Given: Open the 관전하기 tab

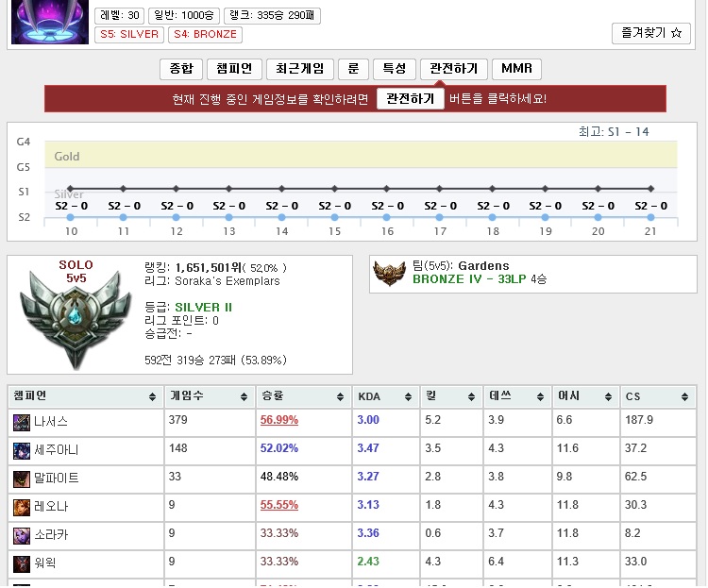Looking at the screenshot, I should click(x=453, y=69).
